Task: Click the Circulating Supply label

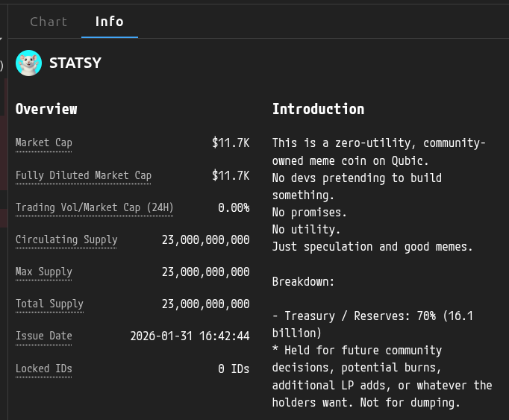Action: pyautogui.click(x=66, y=240)
